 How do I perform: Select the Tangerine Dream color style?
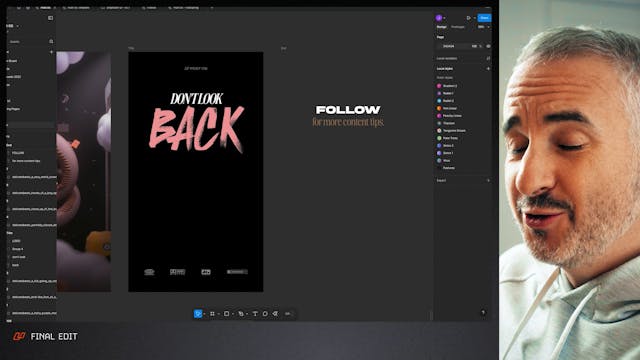(451, 131)
